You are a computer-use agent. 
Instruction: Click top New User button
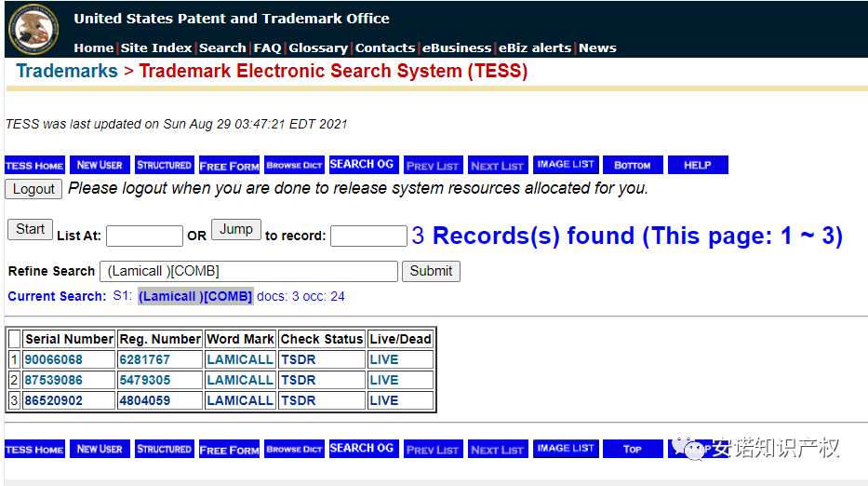100,165
